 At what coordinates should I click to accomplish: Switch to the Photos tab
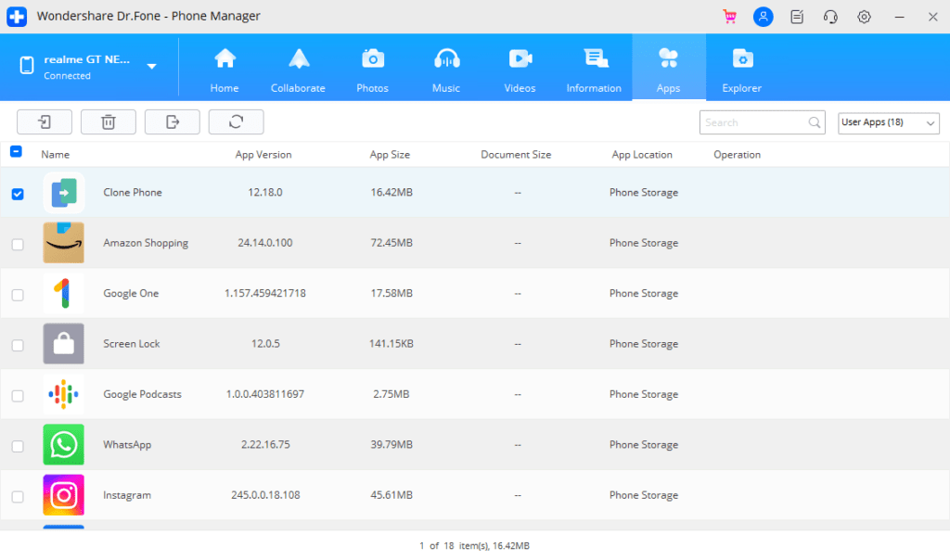tap(372, 70)
